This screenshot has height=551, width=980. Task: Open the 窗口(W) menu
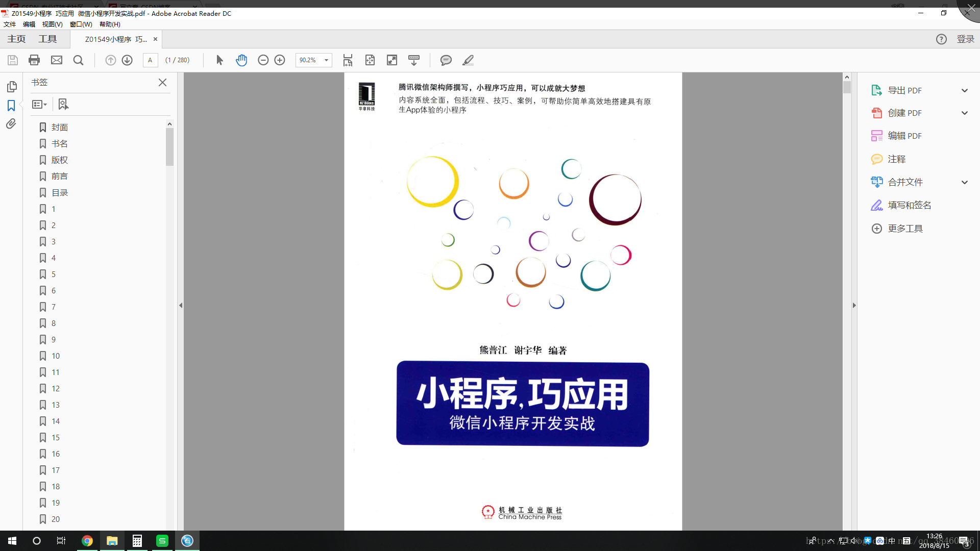(x=81, y=24)
